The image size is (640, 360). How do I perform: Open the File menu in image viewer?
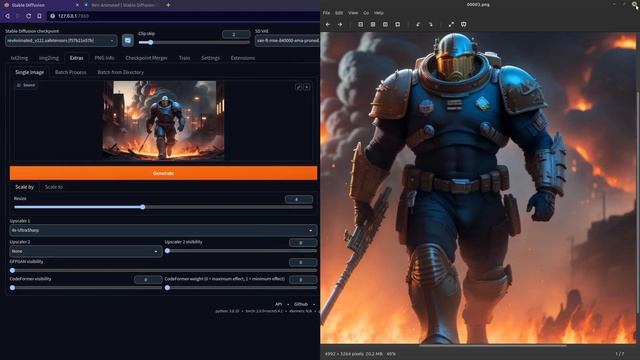(x=326, y=13)
